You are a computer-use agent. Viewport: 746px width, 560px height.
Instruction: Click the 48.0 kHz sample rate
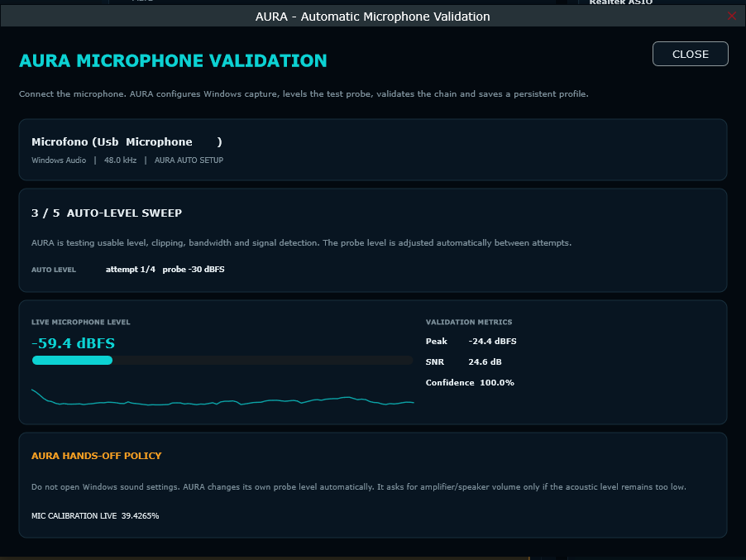[x=121, y=160]
